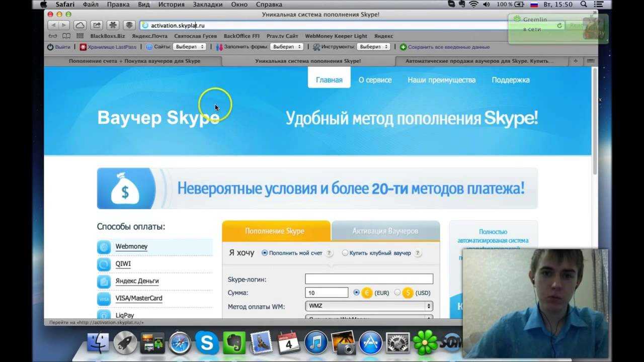Switch to tab Пополнение счета + Покупка ваучеров
Image resolution: width=644 pixels, height=362 pixels.
point(133,61)
